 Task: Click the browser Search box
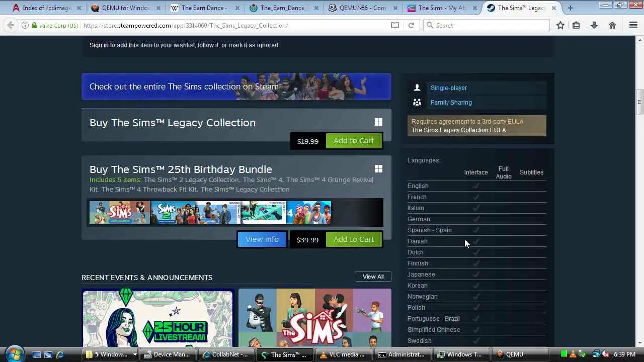[x=487, y=25]
